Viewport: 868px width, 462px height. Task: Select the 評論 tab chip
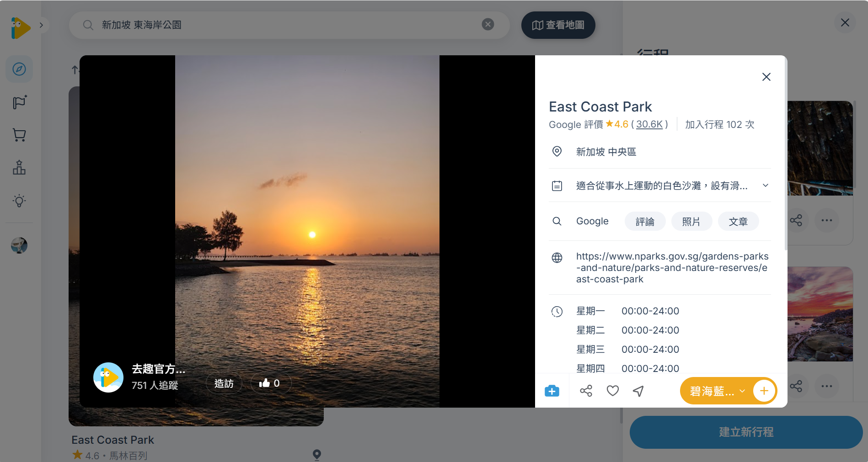[x=645, y=222]
